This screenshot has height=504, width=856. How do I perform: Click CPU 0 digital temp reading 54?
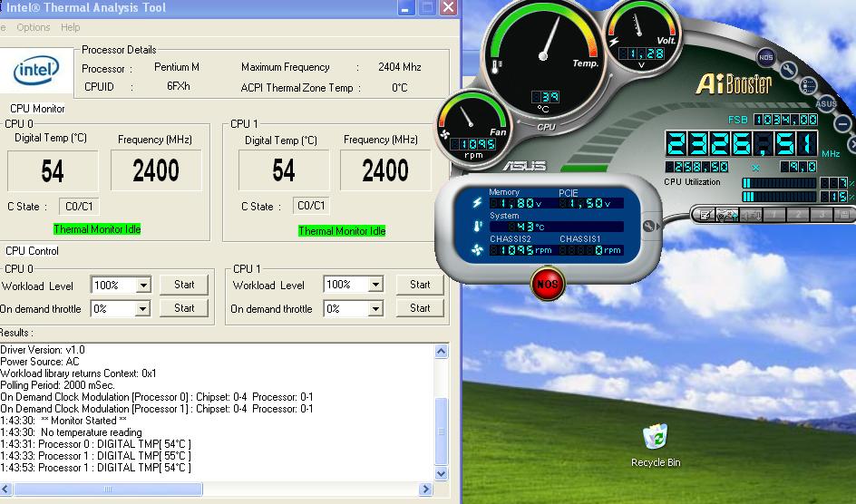pyautogui.click(x=53, y=170)
